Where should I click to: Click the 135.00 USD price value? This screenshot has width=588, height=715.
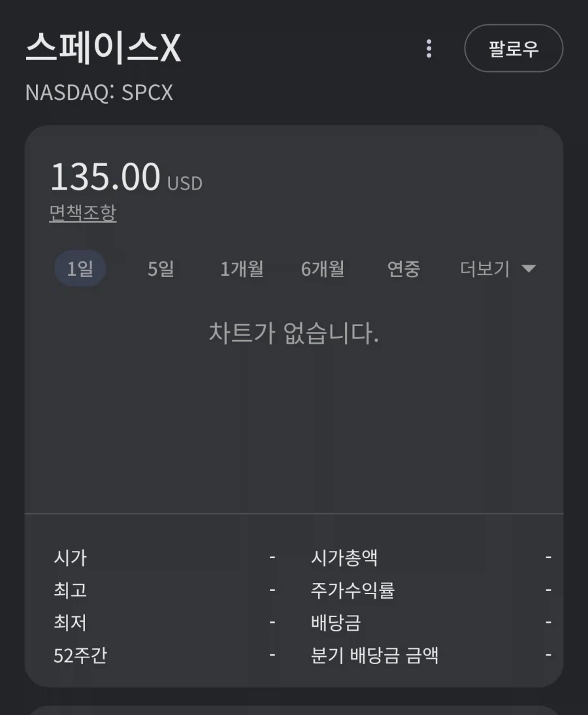tap(126, 177)
